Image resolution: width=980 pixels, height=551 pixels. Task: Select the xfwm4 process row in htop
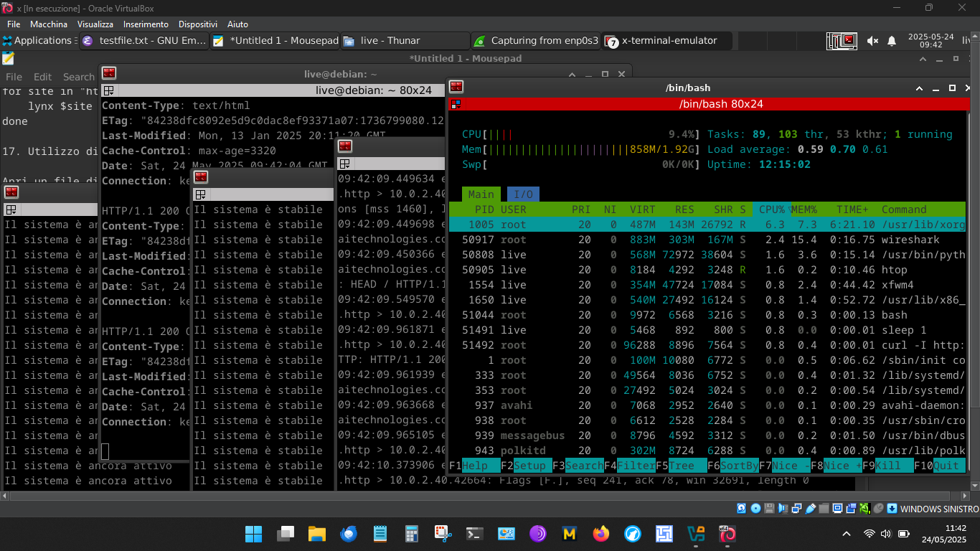coord(707,285)
